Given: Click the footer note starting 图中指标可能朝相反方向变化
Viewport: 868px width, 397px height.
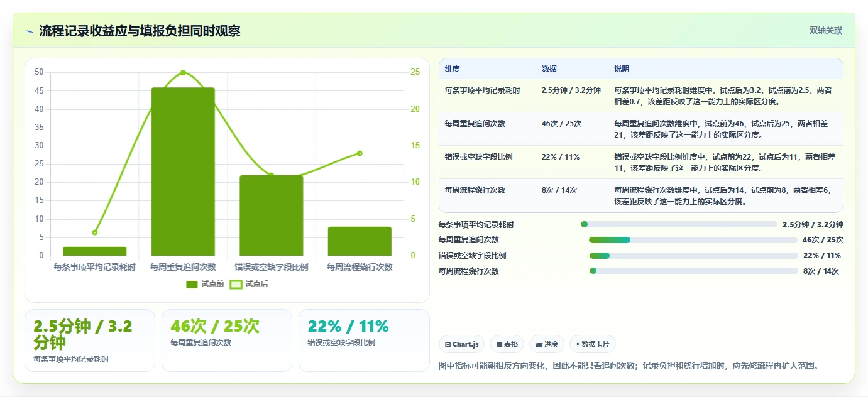Looking at the screenshot, I should (x=629, y=366).
